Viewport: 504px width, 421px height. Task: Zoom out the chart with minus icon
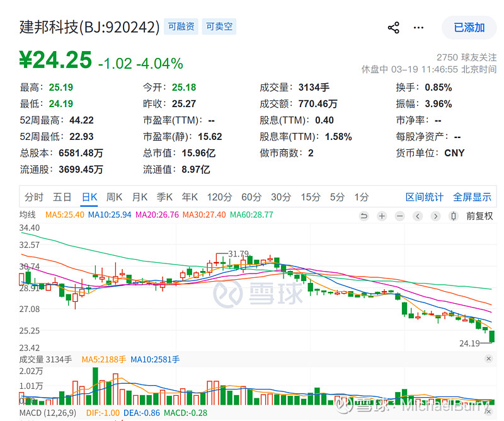(x=400, y=216)
